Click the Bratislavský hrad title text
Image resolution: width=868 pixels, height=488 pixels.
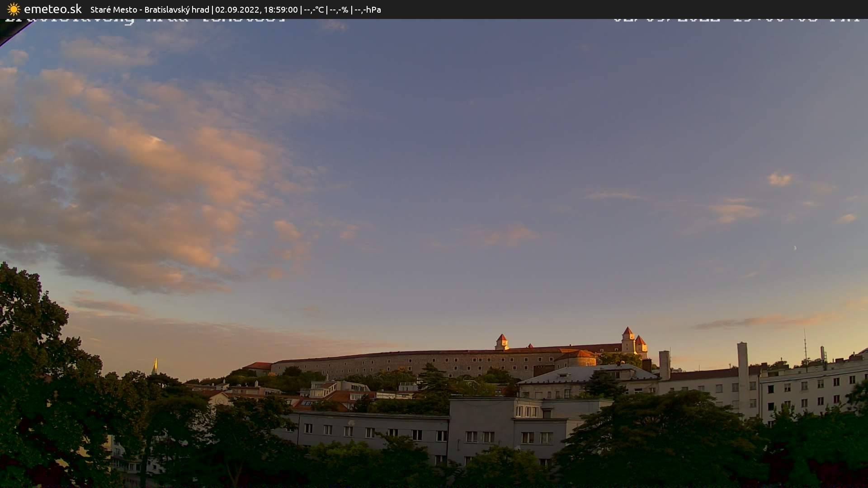pos(177,9)
